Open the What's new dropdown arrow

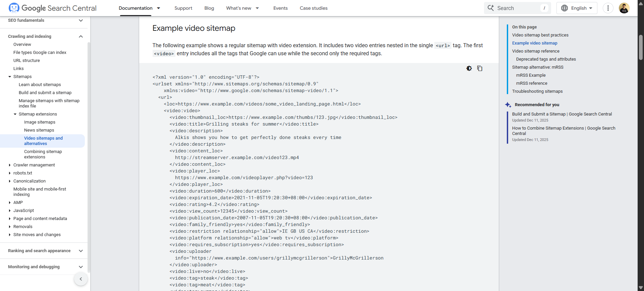(257, 8)
